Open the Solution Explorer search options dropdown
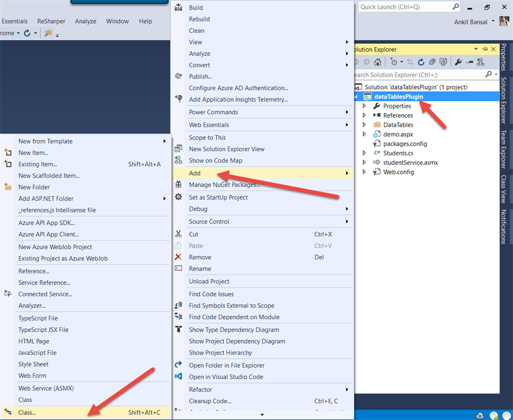 click(x=496, y=74)
